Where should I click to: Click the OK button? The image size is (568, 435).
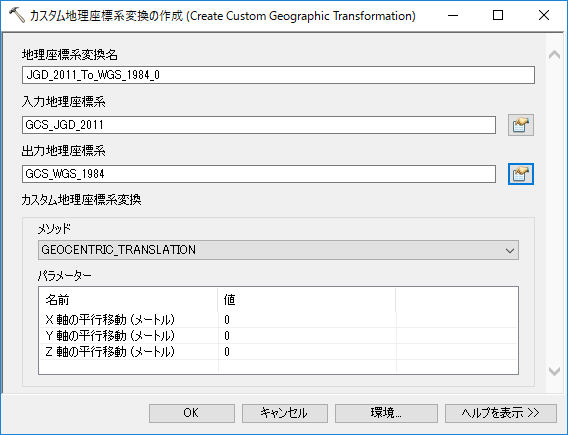pyautogui.click(x=192, y=413)
